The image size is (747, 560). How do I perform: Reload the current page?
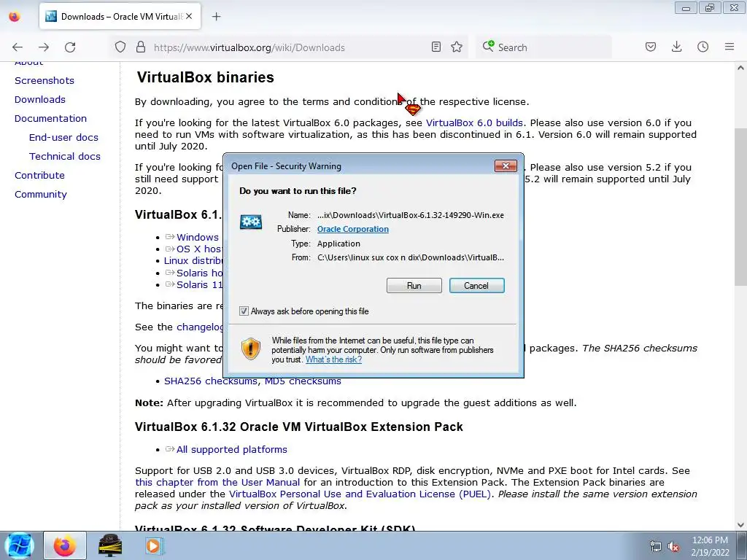coord(70,47)
